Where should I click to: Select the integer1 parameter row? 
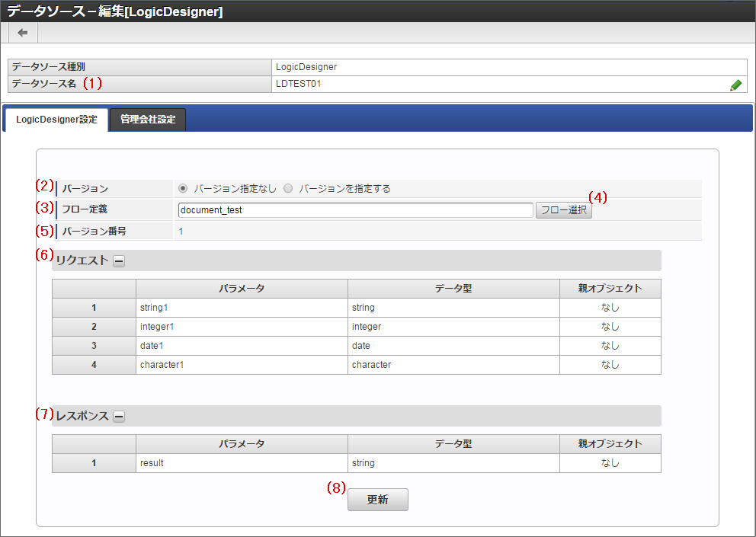pyautogui.click(x=242, y=327)
